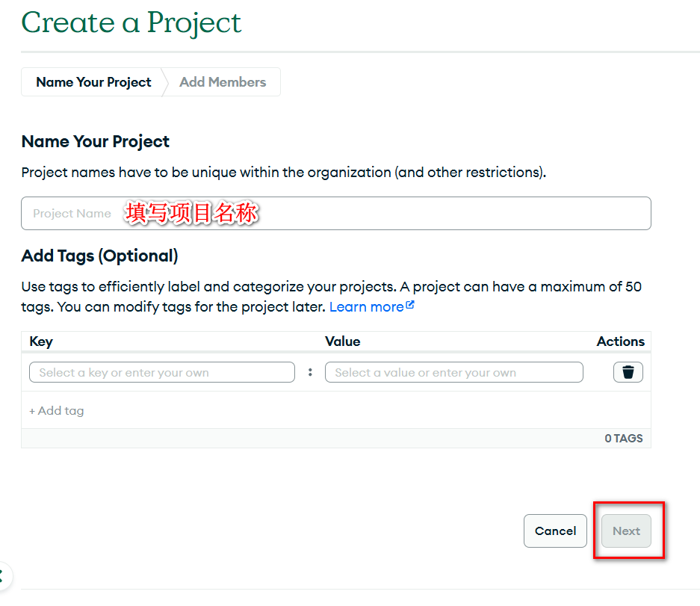
Task: Click the 'Create a Project' page title
Action: pyautogui.click(x=131, y=22)
